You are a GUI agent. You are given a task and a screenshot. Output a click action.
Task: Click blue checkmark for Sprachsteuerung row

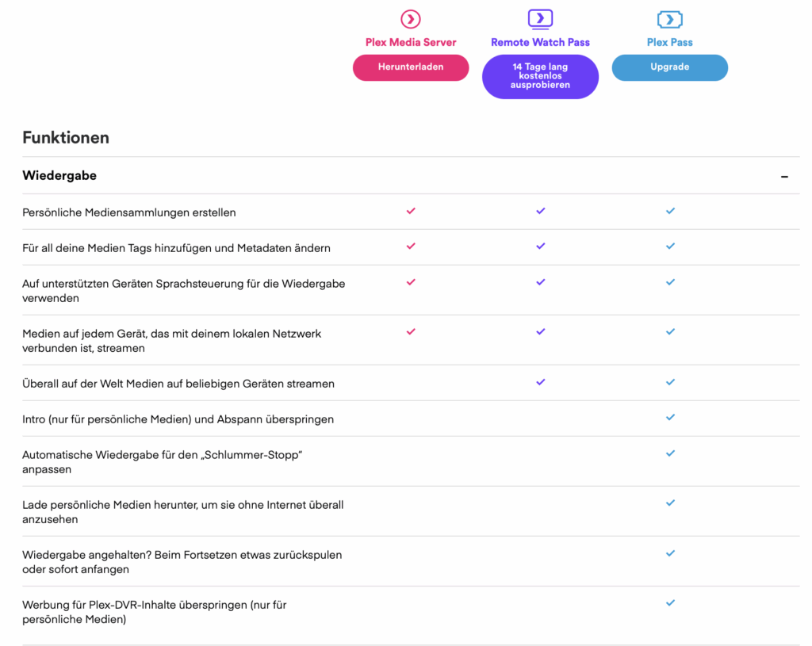tap(670, 282)
